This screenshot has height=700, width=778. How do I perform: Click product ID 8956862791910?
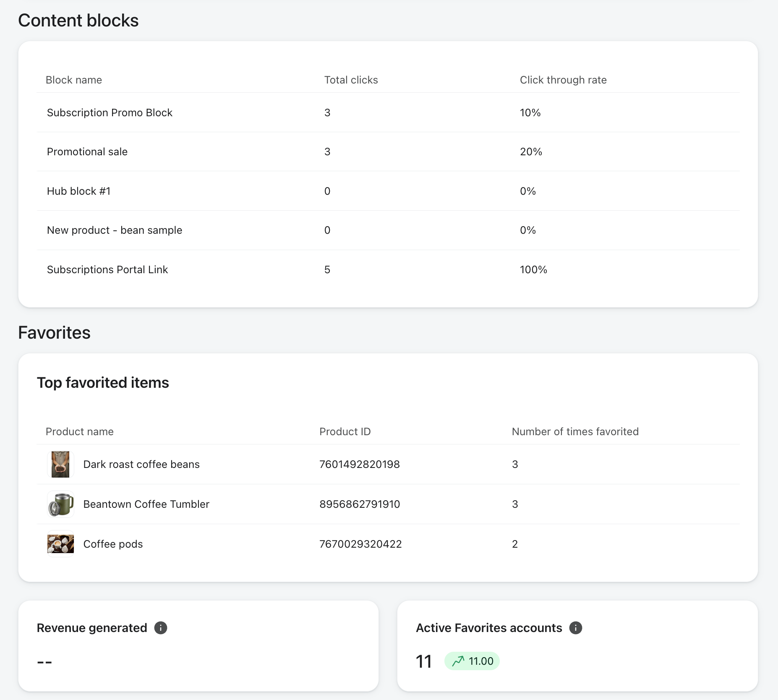coord(360,504)
